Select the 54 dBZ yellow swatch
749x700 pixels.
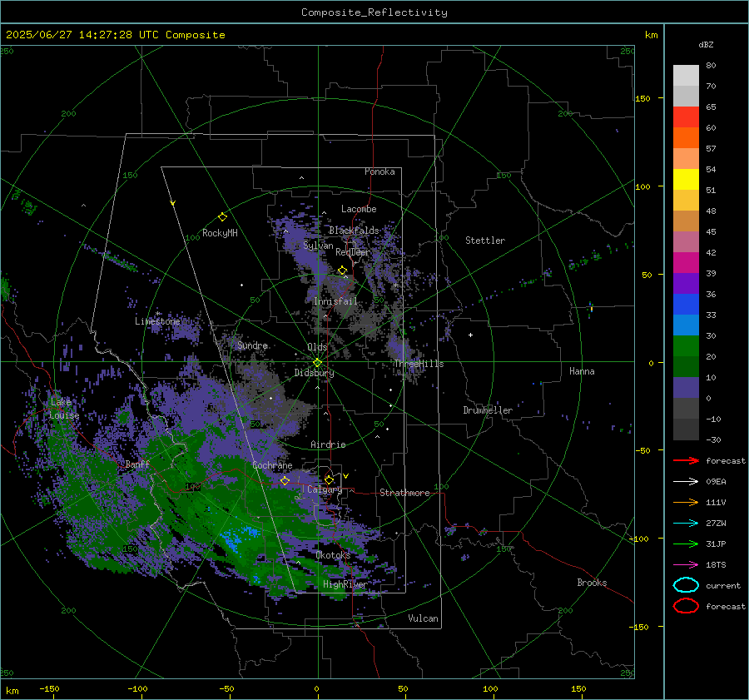coord(686,179)
